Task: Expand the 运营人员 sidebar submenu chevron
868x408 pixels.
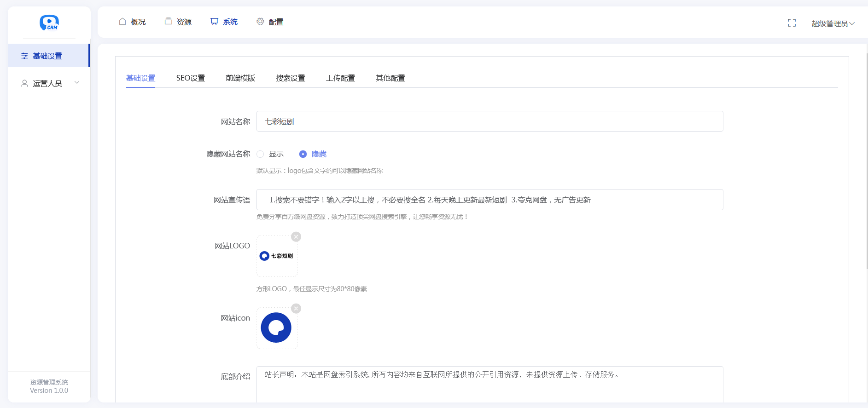Action: point(77,83)
